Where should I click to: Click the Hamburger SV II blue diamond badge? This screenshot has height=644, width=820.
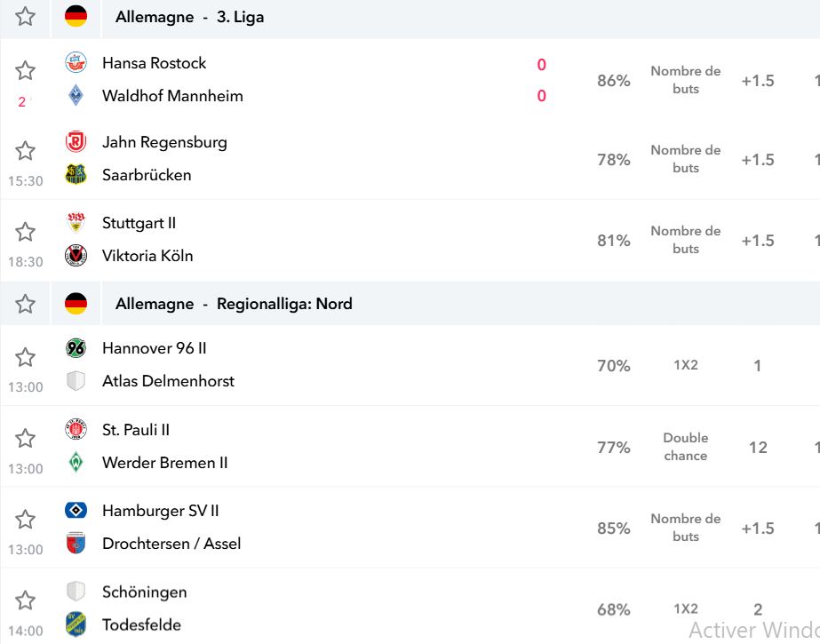76,510
